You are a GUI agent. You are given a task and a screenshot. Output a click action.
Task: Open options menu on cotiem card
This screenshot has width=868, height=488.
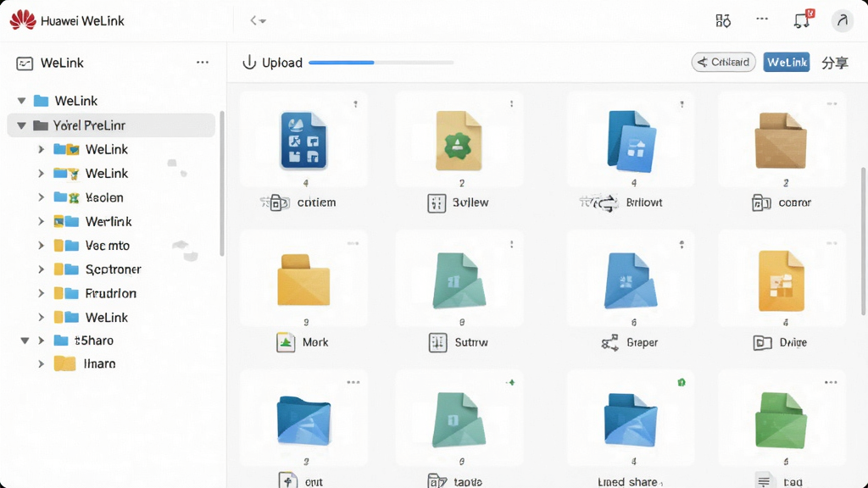click(x=355, y=104)
